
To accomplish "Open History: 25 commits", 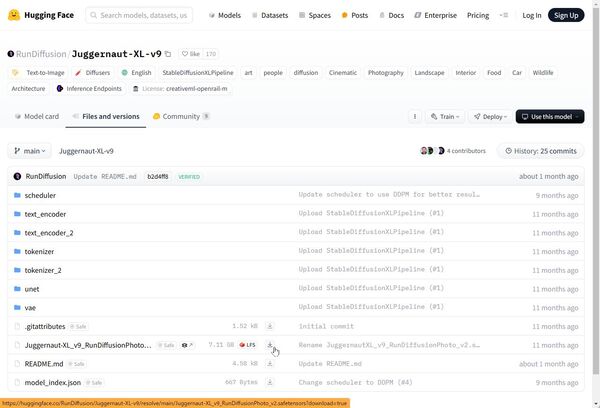I will point(541,151).
